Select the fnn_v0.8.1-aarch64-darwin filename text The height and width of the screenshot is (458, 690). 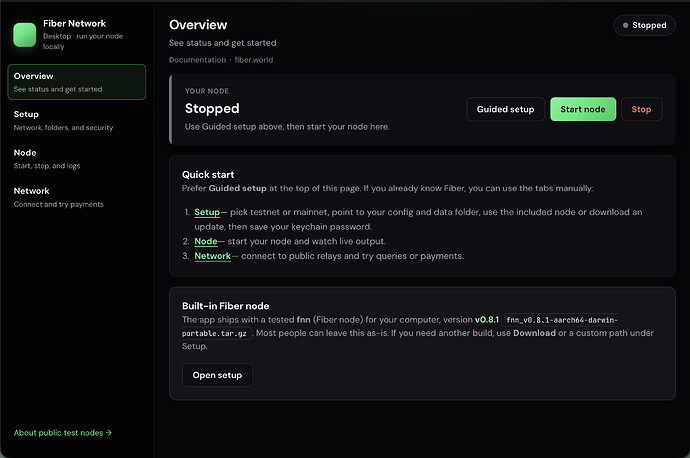(x=560, y=320)
